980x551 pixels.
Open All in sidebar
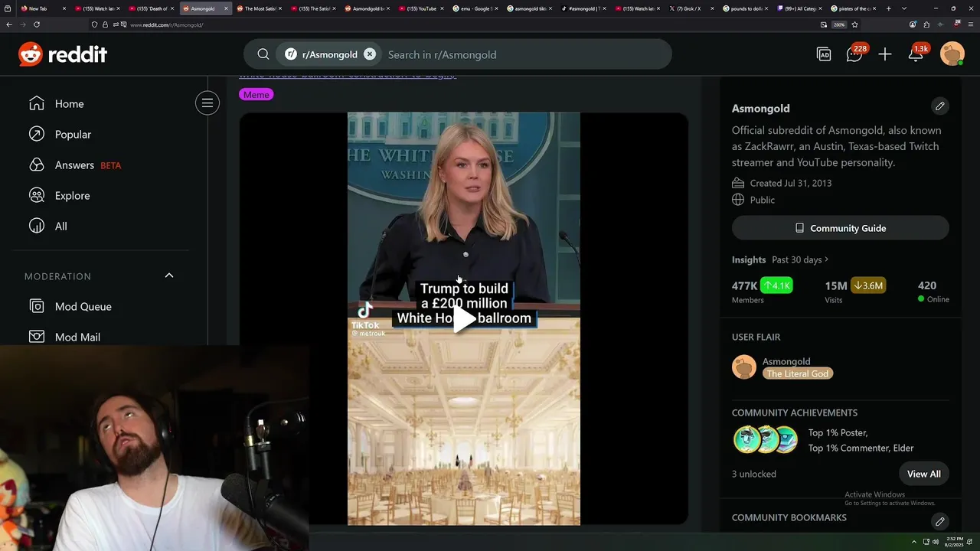(60, 227)
